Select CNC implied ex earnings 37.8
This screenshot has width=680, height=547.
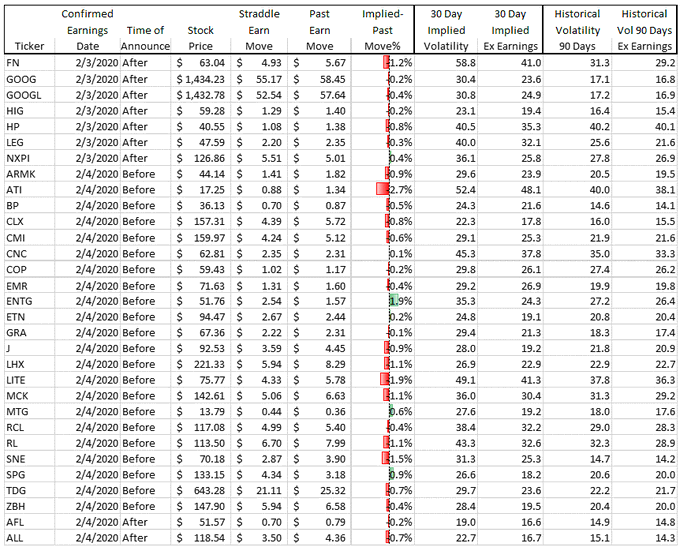(510, 254)
